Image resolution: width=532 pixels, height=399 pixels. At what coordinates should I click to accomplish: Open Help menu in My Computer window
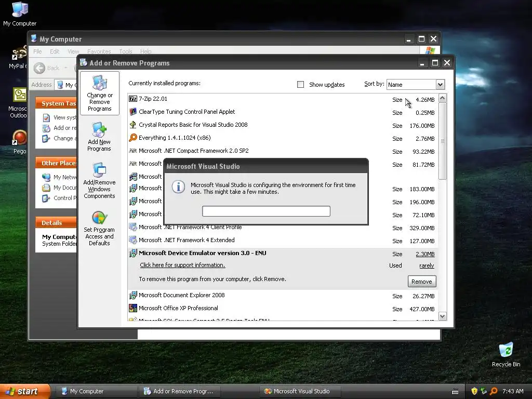[145, 51]
